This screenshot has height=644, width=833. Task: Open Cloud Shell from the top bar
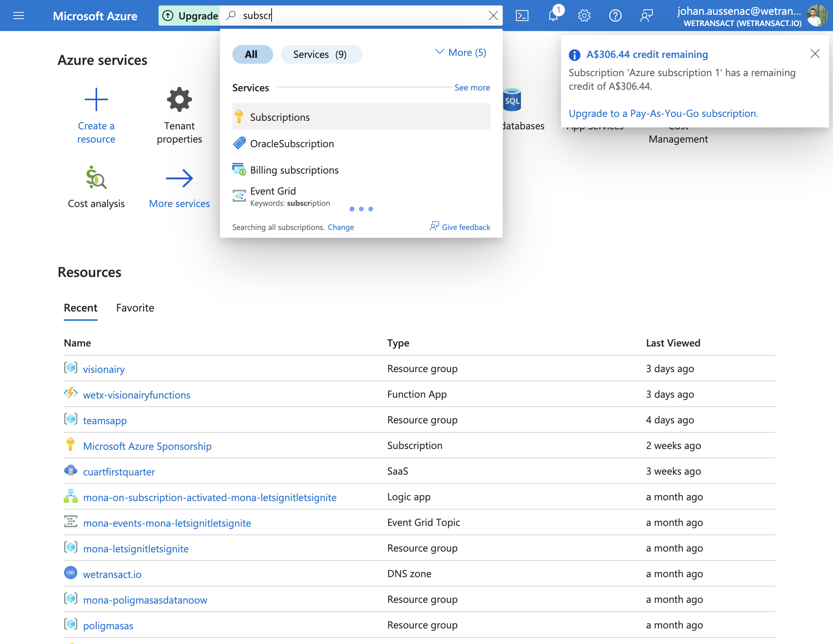click(x=522, y=16)
